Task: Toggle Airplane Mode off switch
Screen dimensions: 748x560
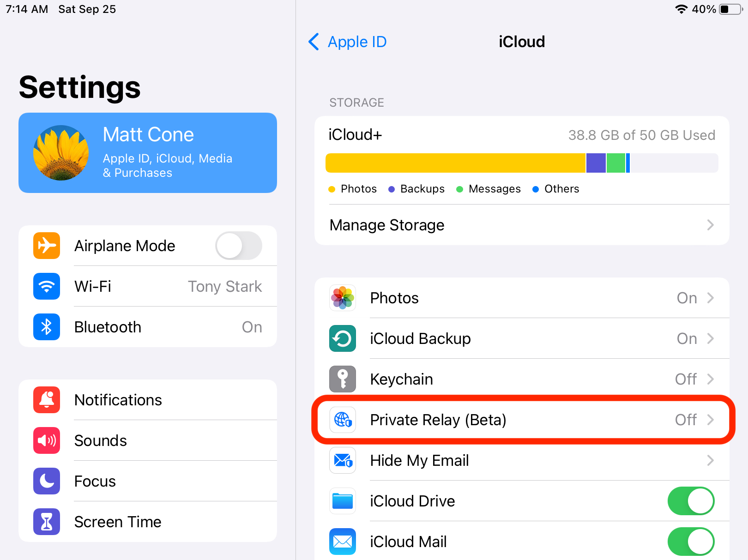Action: click(x=238, y=246)
